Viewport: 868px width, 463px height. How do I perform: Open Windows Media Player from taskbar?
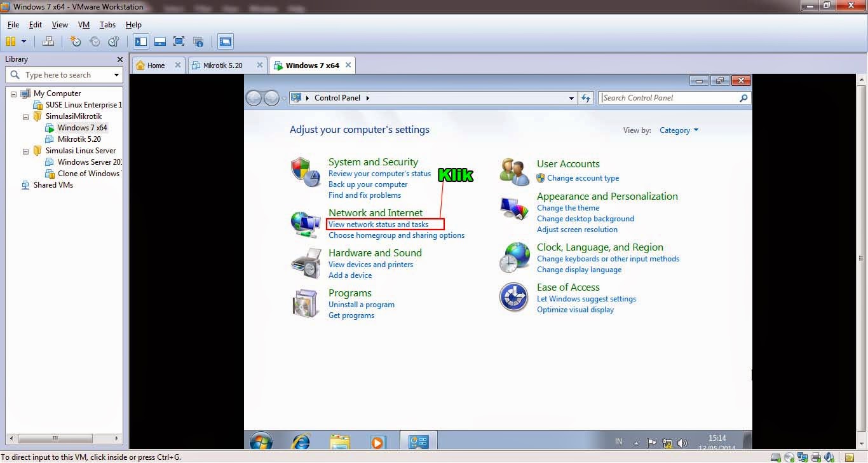[377, 442]
